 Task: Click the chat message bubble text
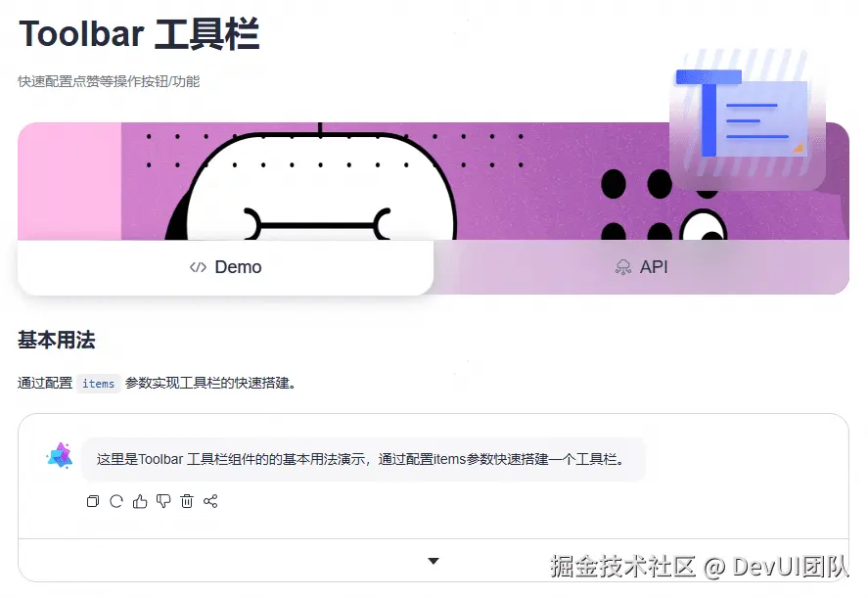(x=363, y=459)
